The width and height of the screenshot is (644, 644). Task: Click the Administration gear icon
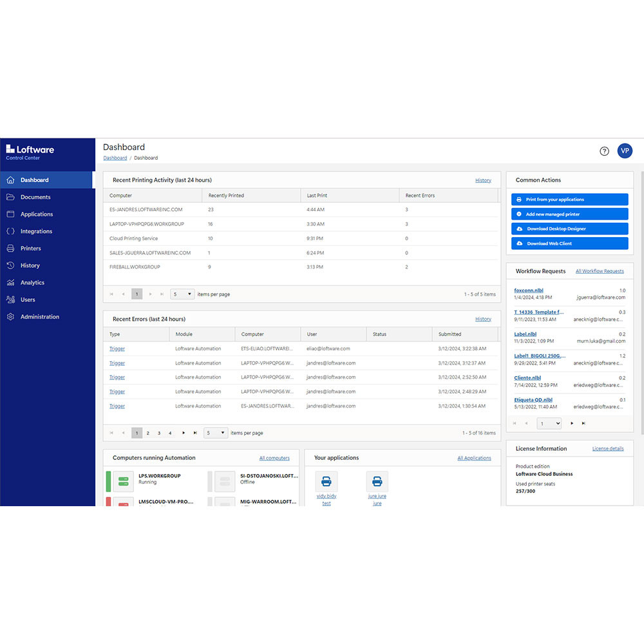tap(12, 316)
